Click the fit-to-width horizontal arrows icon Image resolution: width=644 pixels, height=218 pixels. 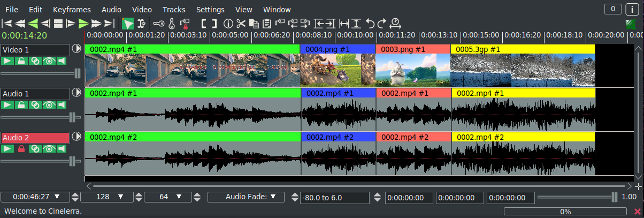(x=344, y=24)
